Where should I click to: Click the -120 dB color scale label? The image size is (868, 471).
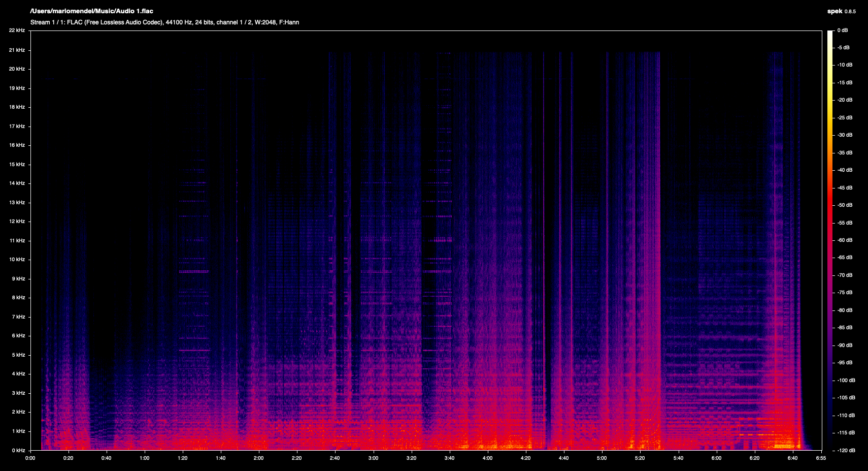tap(846, 451)
